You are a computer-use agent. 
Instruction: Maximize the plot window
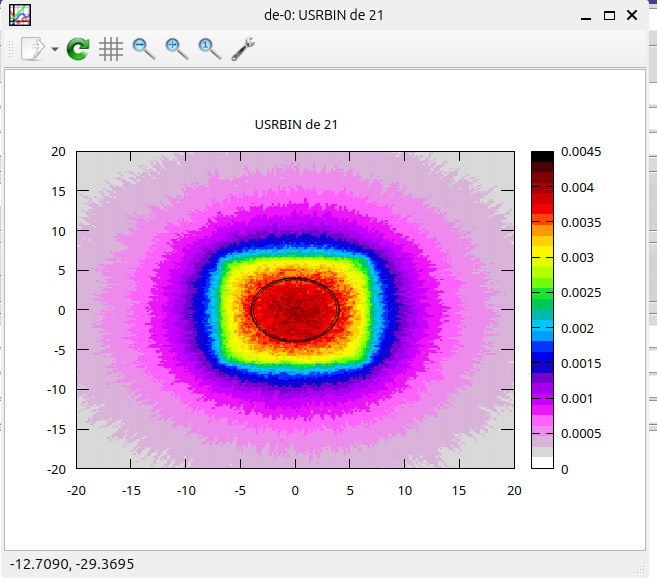point(609,15)
